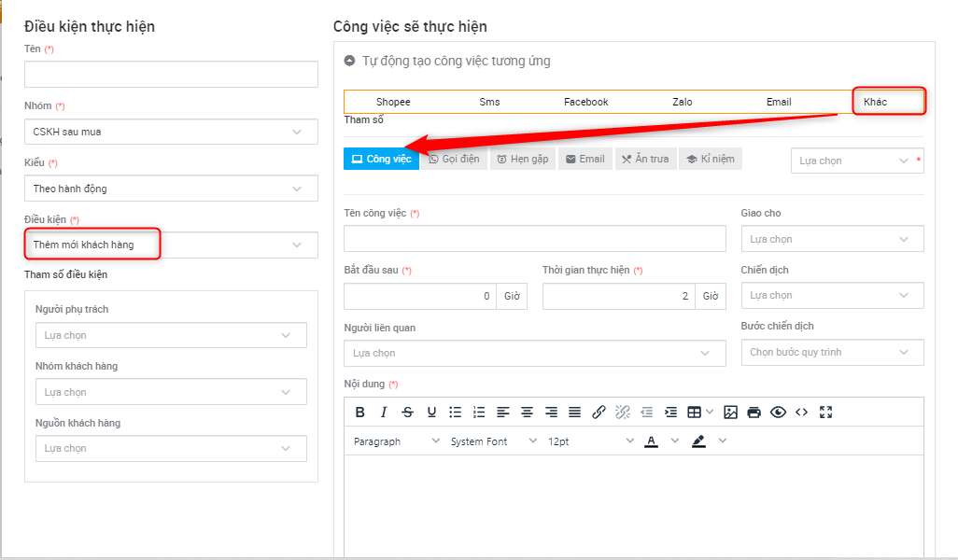
Task: Click the 'Tên công việc' input field
Action: (534, 239)
